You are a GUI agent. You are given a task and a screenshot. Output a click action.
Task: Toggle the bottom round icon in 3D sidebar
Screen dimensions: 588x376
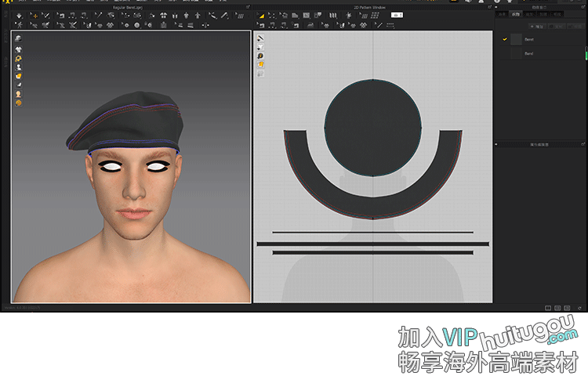coord(18,103)
